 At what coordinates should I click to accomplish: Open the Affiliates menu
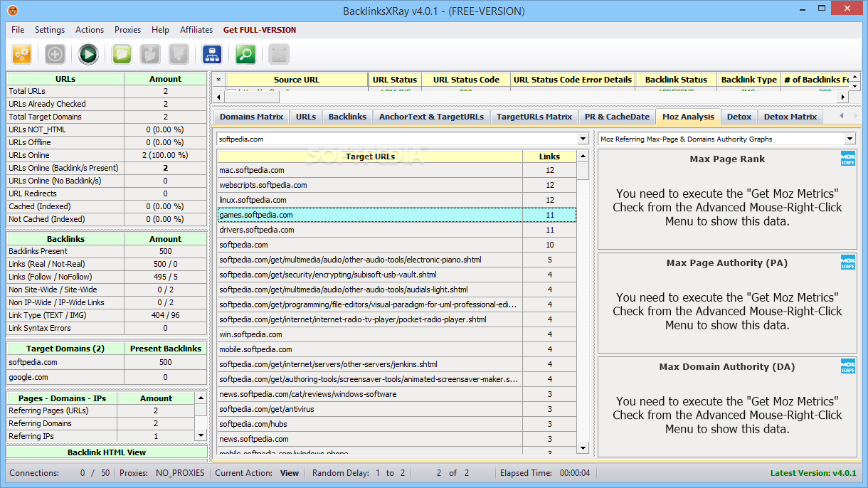click(x=196, y=30)
